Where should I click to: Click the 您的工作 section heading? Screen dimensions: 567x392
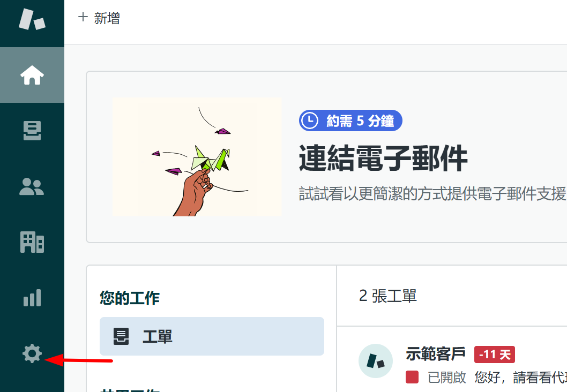click(130, 298)
